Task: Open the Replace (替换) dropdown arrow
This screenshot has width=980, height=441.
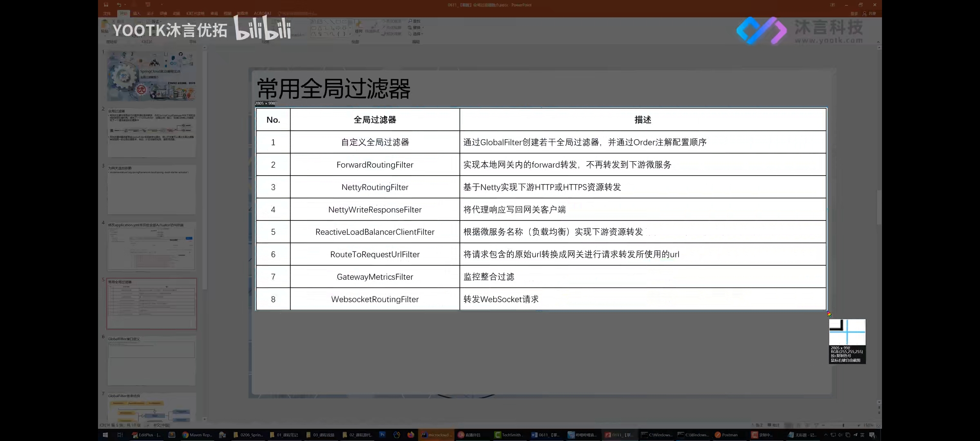Action: coord(423,28)
